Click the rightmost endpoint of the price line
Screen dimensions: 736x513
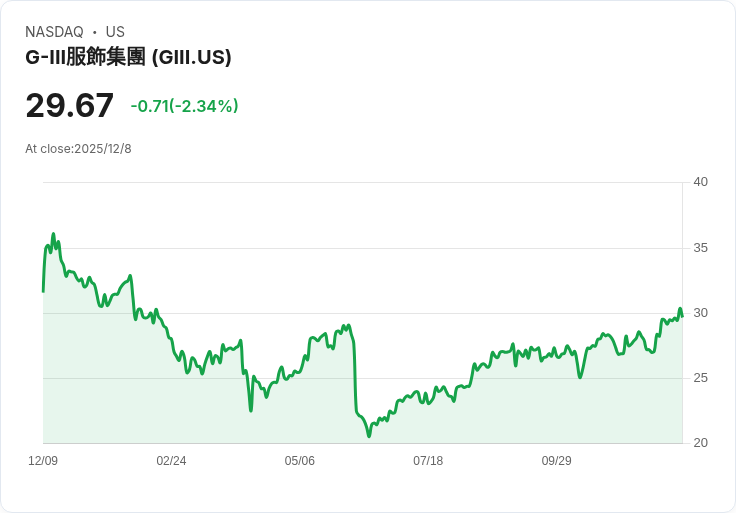coord(682,317)
